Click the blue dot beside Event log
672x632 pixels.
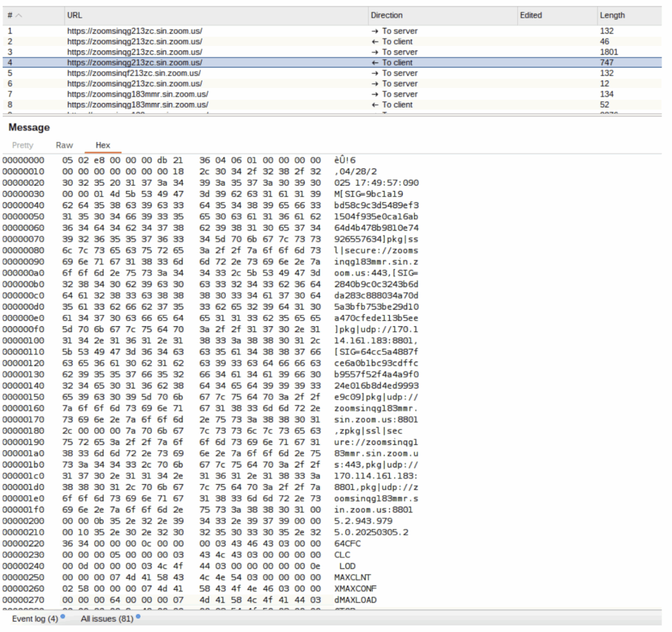pos(62,616)
